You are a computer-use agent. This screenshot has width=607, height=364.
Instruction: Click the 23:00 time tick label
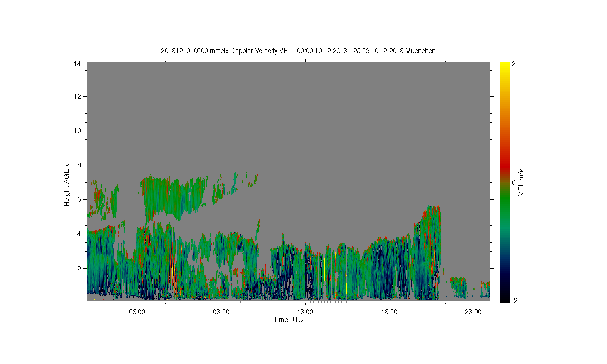coord(473,312)
